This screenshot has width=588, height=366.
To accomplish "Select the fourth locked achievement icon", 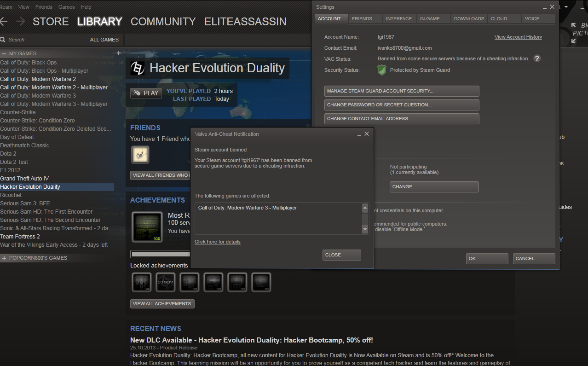I will (x=213, y=282).
